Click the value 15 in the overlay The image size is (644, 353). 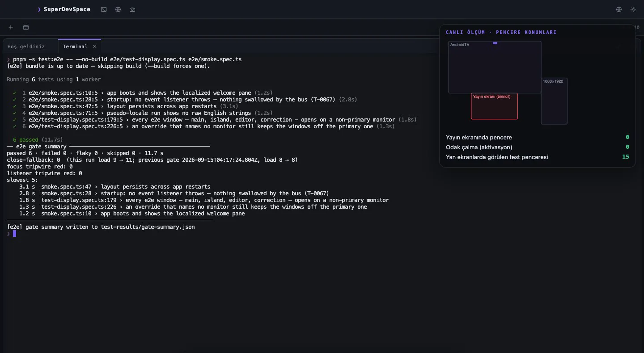click(x=626, y=157)
